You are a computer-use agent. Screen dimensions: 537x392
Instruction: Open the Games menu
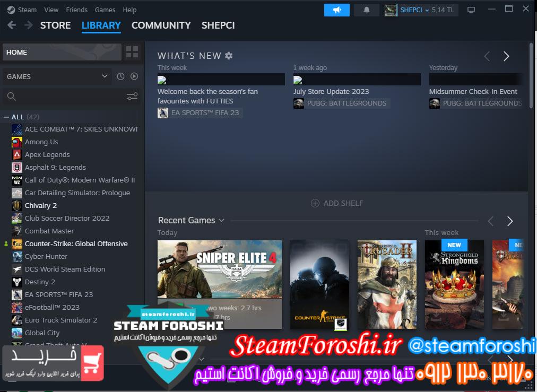tap(105, 10)
